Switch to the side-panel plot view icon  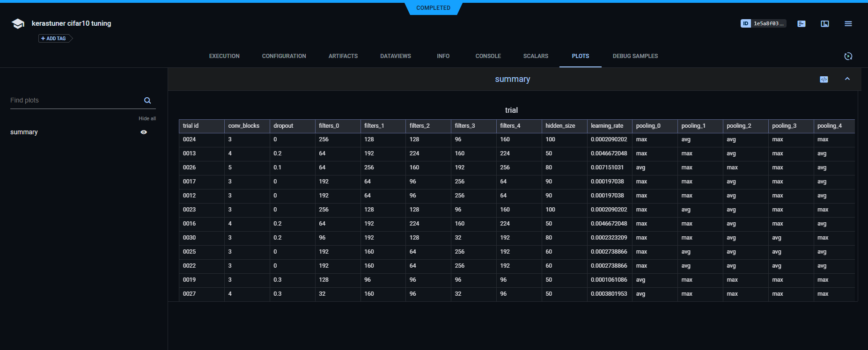(824, 23)
